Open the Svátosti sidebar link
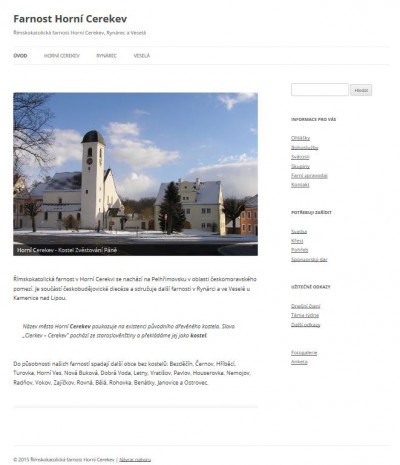This screenshot has height=465, width=400. coord(300,157)
